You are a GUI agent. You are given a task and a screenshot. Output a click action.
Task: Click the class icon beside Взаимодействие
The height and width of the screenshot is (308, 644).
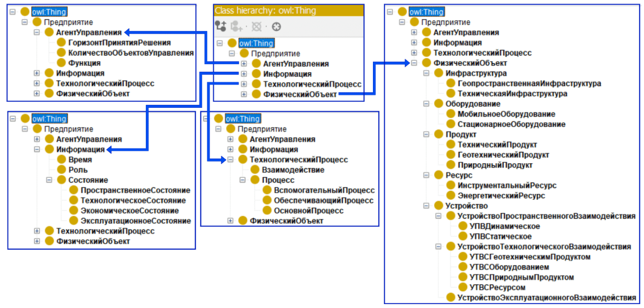pos(255,170)
